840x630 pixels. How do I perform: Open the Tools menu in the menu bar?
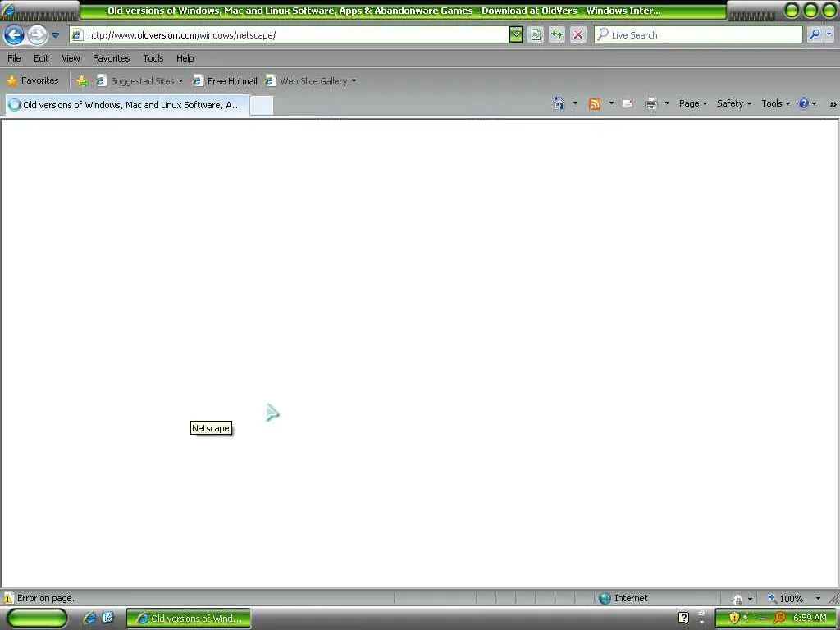[x=153, y=58]
